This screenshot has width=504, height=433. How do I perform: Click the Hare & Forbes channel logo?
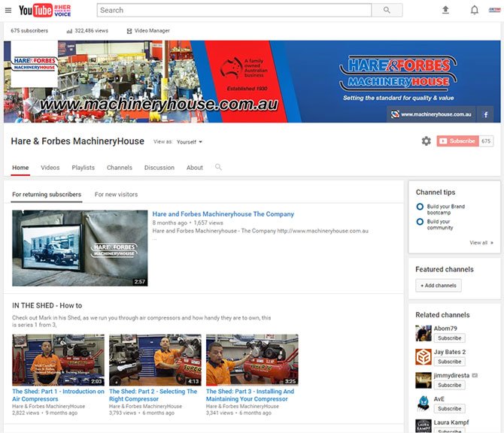tap(34, 64)
